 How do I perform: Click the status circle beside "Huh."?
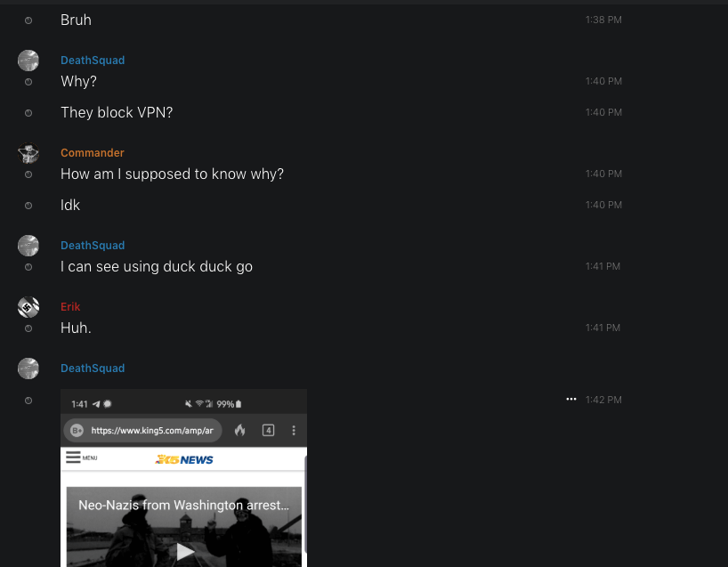click(x=28, y=328)
